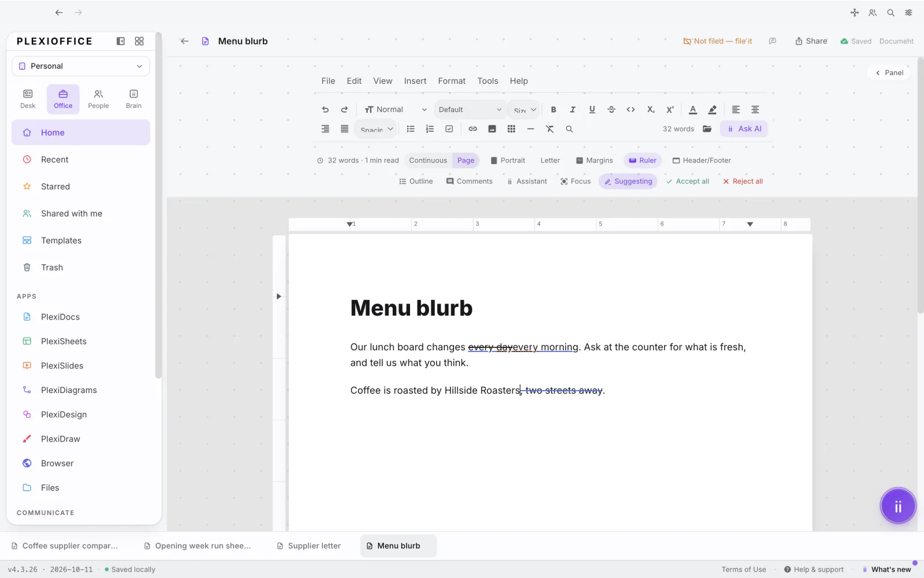Insert a bulleted list
The image size is (924, 578).
pos(411,129)
